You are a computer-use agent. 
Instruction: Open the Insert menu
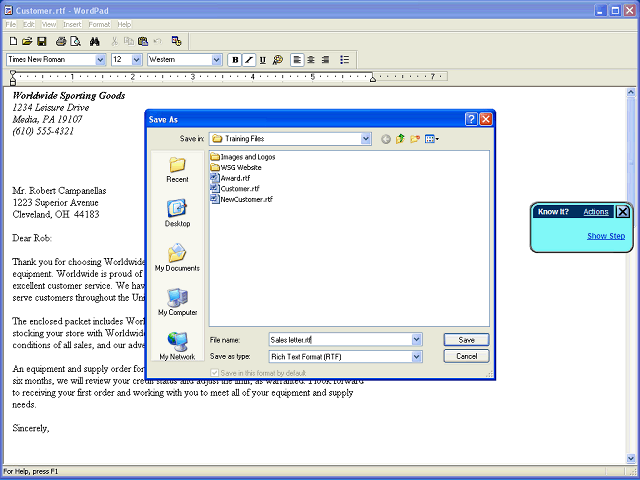[72, 24]
